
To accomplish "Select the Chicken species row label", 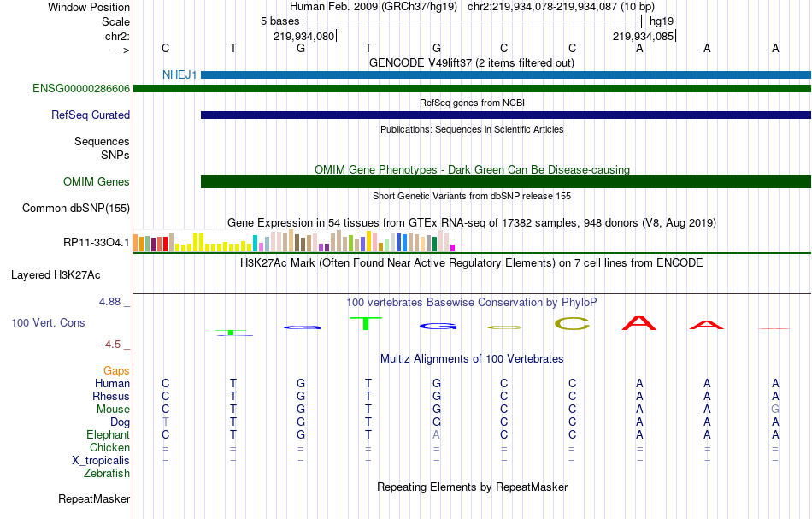I will click(x=109, y=447).
